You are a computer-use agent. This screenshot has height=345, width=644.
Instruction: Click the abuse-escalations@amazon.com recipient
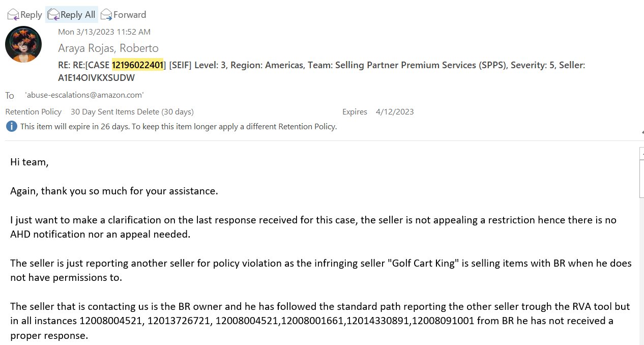point(84,95)
